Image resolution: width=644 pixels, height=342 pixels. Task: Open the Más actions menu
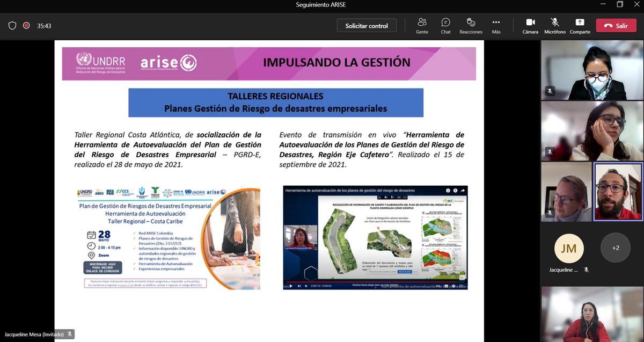496,25
